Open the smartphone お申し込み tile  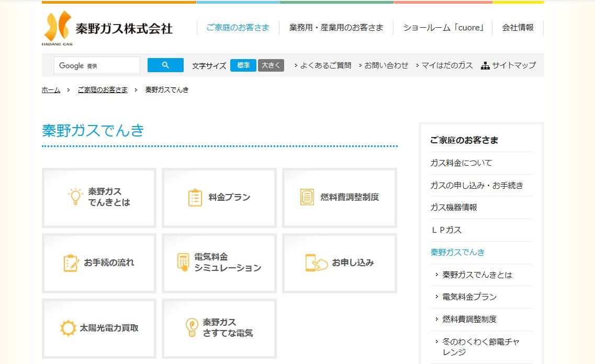pos(339,263)
